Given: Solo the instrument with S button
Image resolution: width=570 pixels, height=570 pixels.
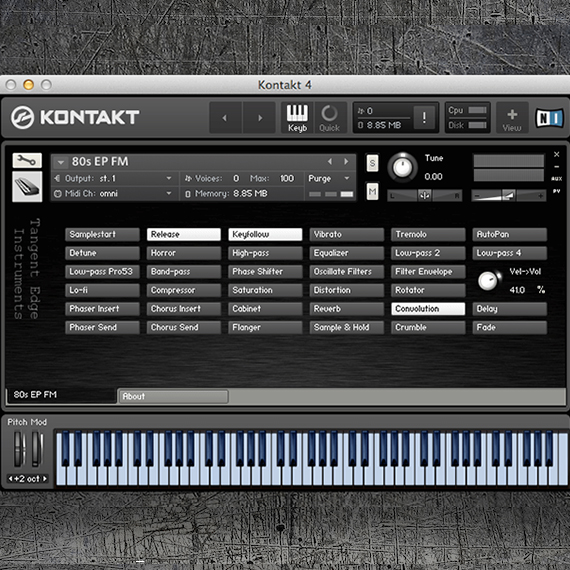Looking at the screenshot, I should point(372,163).
